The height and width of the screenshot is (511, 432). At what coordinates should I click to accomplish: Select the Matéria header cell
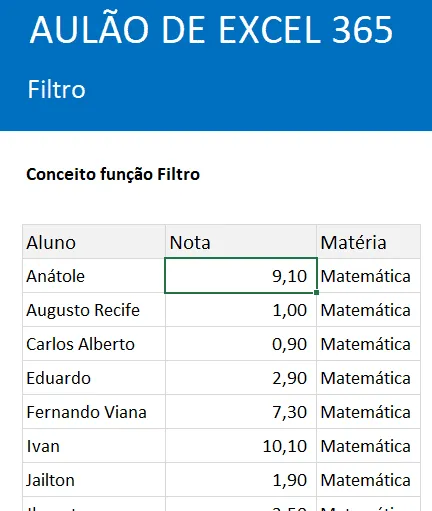point(368,242)
